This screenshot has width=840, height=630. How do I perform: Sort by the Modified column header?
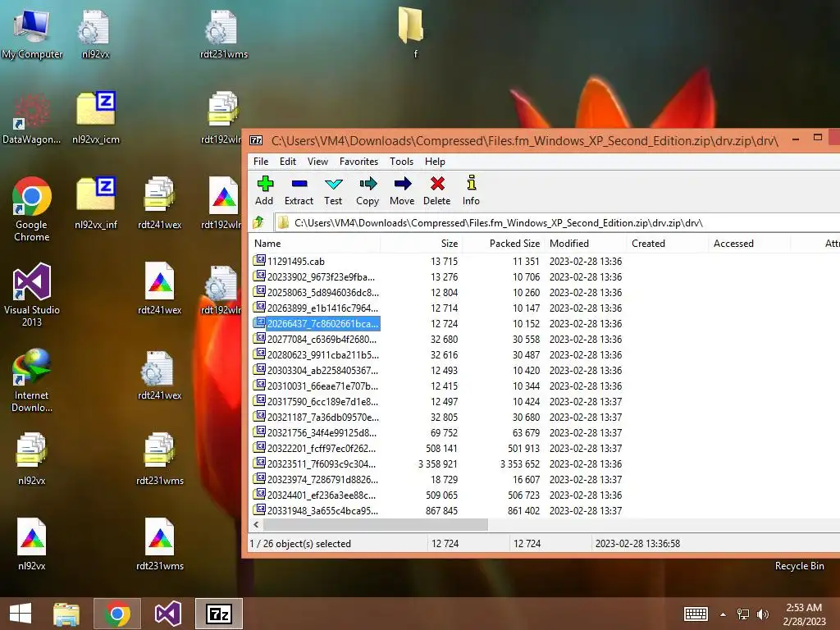(586, 243)
